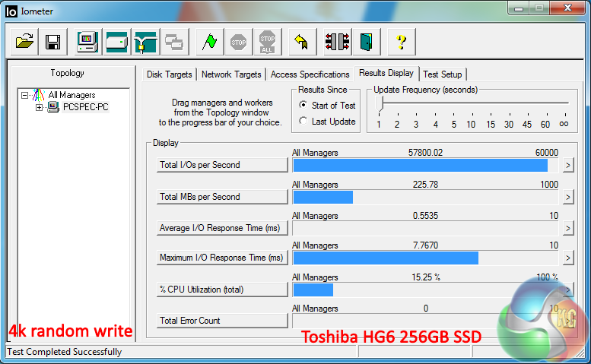
Task: Click Total MBs per Second button
Action: point(222,197)
